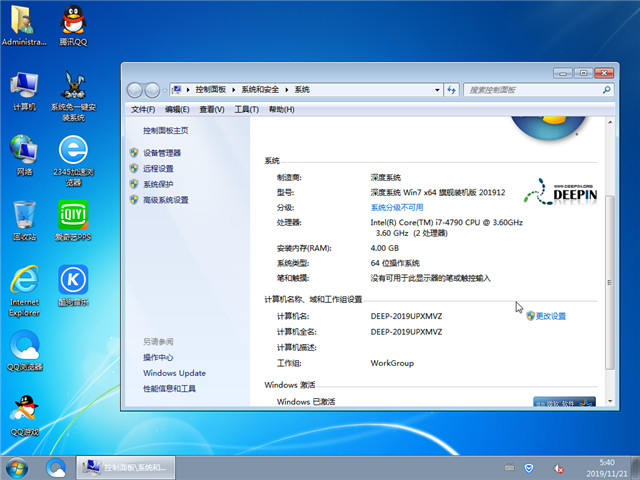The width and height of the screenshot is (640, 480).
Task: Expand the arrow after 控制面板 breadcrumb
Action: (x=233, y=90)
